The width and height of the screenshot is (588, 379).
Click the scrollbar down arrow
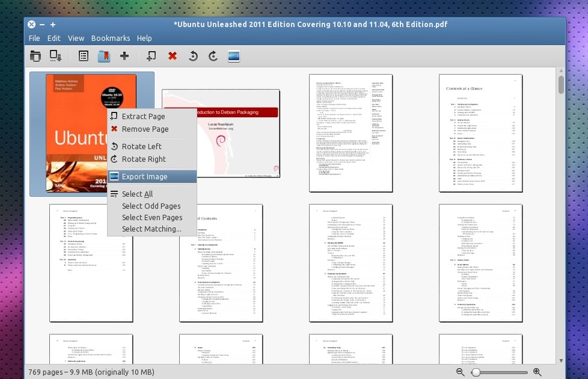561,360
